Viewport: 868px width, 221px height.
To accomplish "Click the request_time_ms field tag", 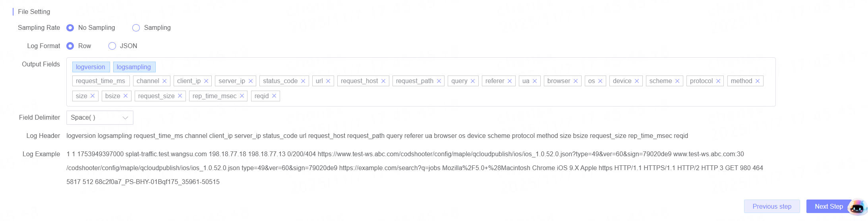I will 101,81.
